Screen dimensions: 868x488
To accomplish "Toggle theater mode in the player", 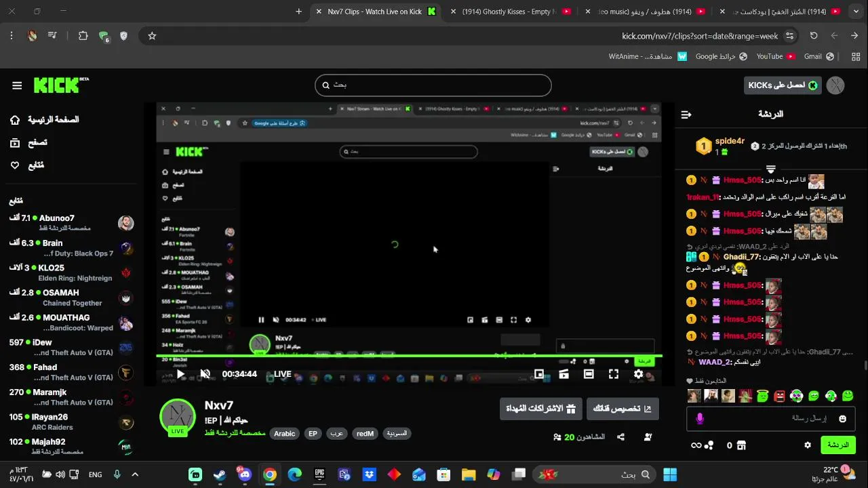I will coord(589,374).
